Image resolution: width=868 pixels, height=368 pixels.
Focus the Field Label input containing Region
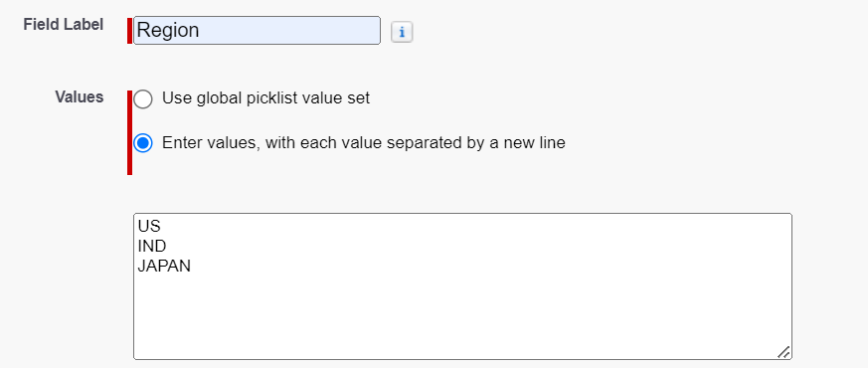257,31
